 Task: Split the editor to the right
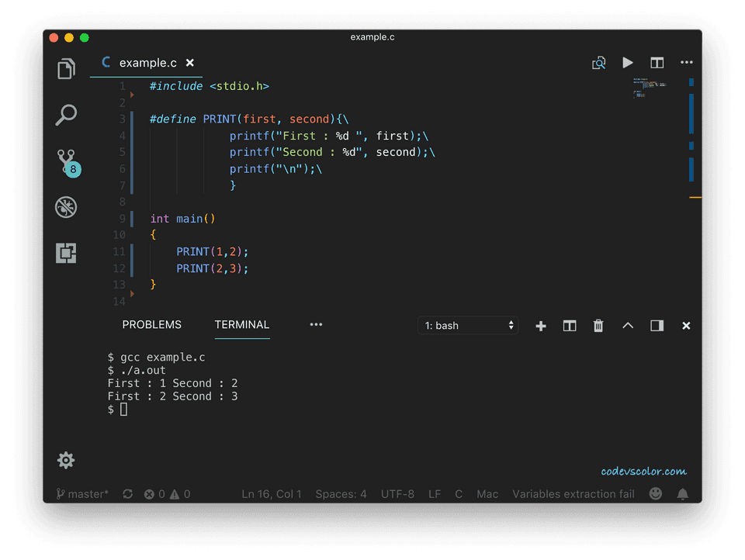point(657,63)
